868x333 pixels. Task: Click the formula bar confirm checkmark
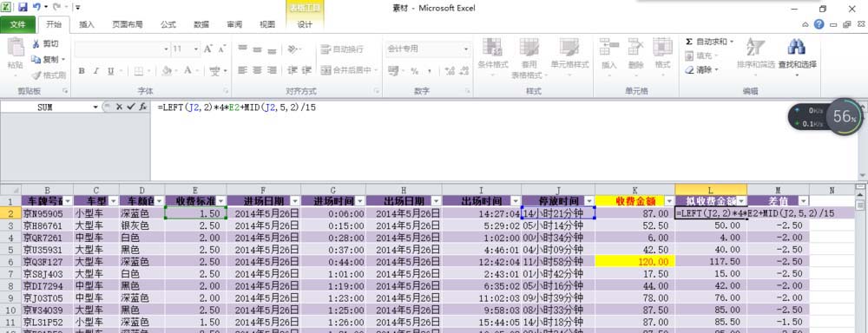coord(131,107)
